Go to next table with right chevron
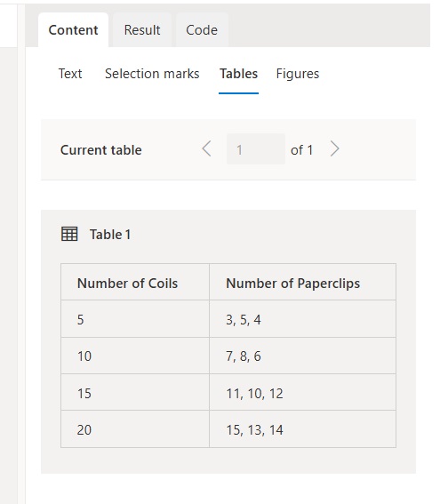The image size is (448, 504). (334, 148)
